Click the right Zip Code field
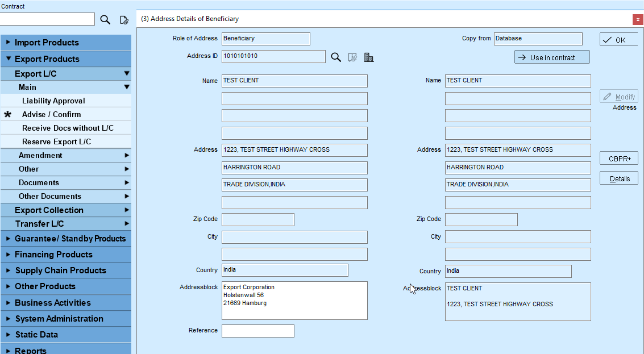 (481, 219)
